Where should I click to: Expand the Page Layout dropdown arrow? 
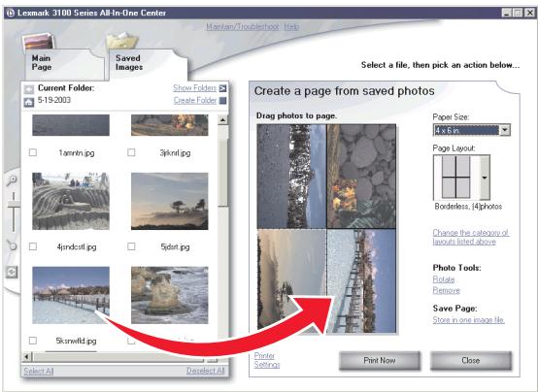point(485,178)
